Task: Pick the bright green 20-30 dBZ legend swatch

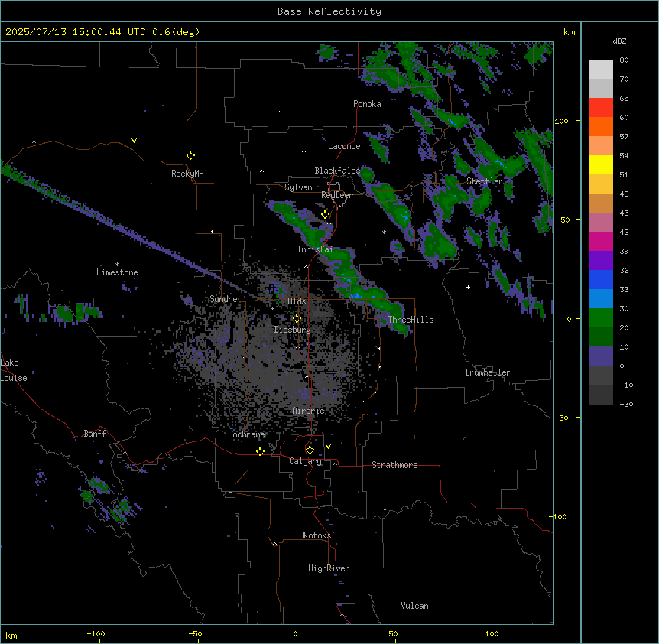Action: tap(601, 318)
